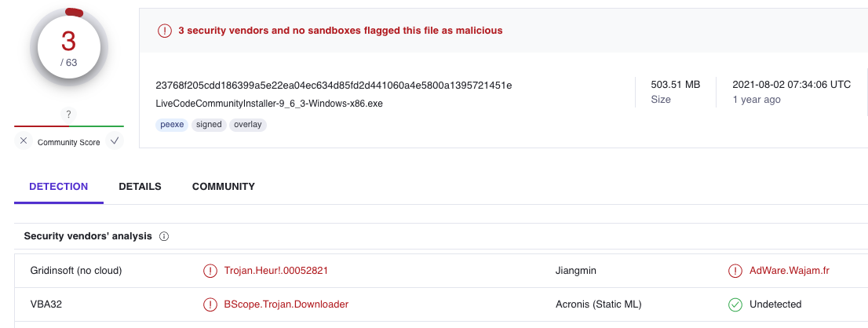Image resolution: width=868 pixels, height=328 pixels.
Task: Click the AdWare.Wajam.fr detection label
Action: point(788,271)
